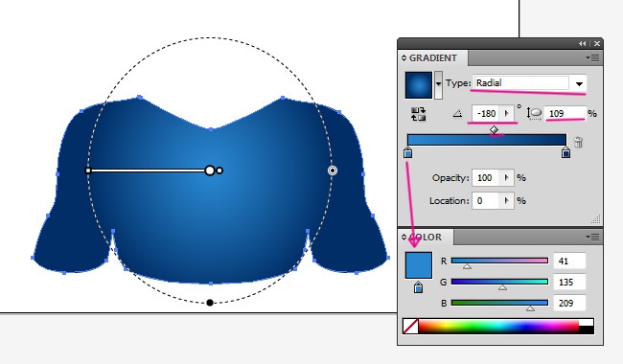The width and height of the screenshot is (623, 364).
Task: Click the G value field showing 135
Action: pyautogui.click(x=569, y=282)
